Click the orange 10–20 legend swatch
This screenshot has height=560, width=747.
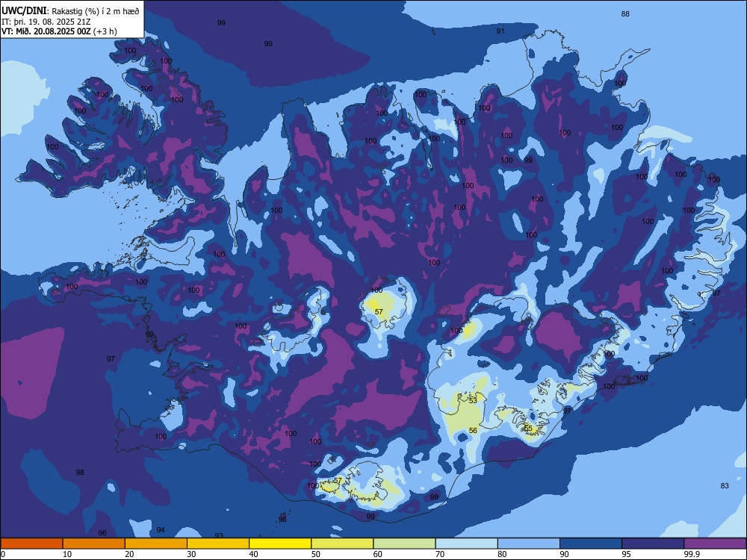coord(94,544)
